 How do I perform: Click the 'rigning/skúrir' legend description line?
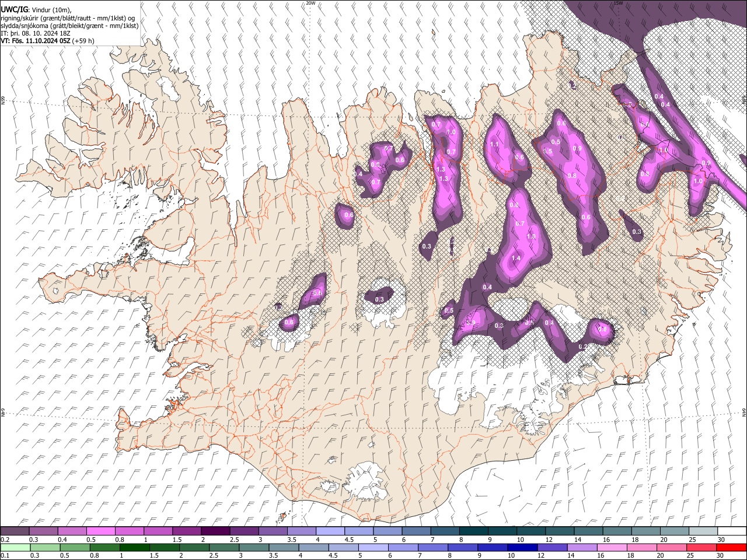click(x=68, y=18)
